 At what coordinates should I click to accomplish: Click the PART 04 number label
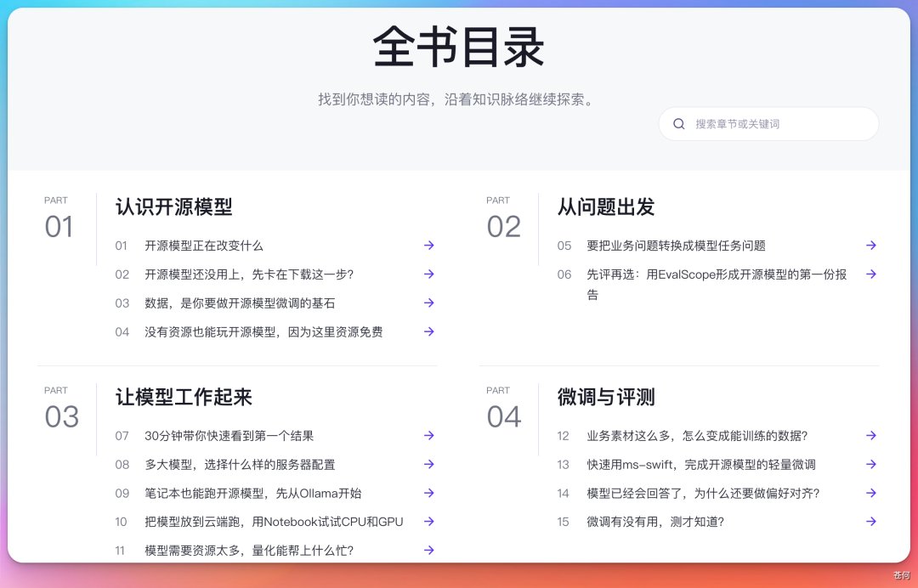point(503,416)
